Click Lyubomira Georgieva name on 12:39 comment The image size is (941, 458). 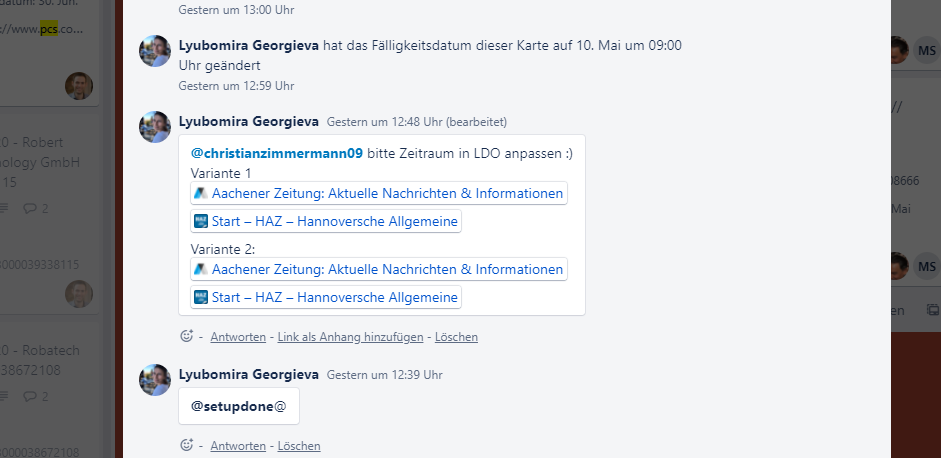(248, 375)
